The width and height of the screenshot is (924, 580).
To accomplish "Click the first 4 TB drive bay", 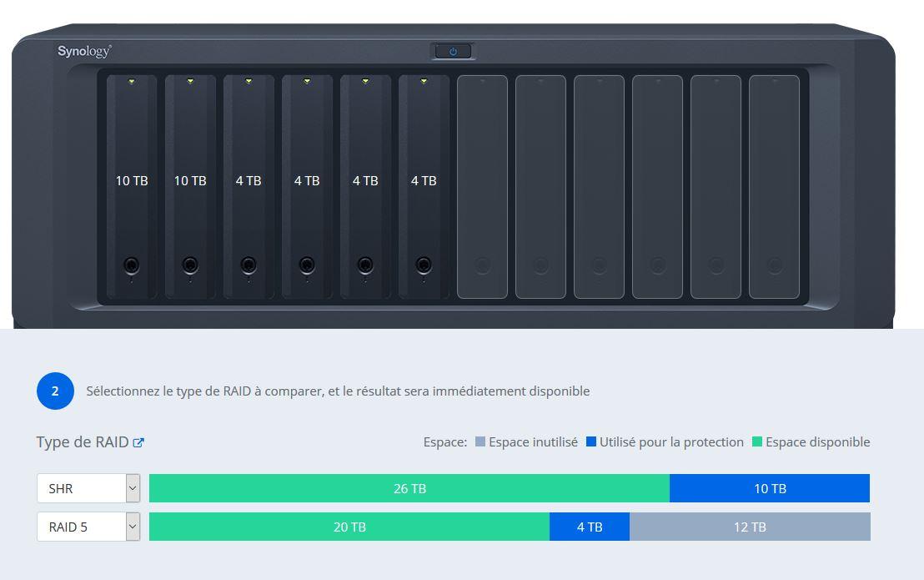I will pyautogui.click(x=249, y=186).
